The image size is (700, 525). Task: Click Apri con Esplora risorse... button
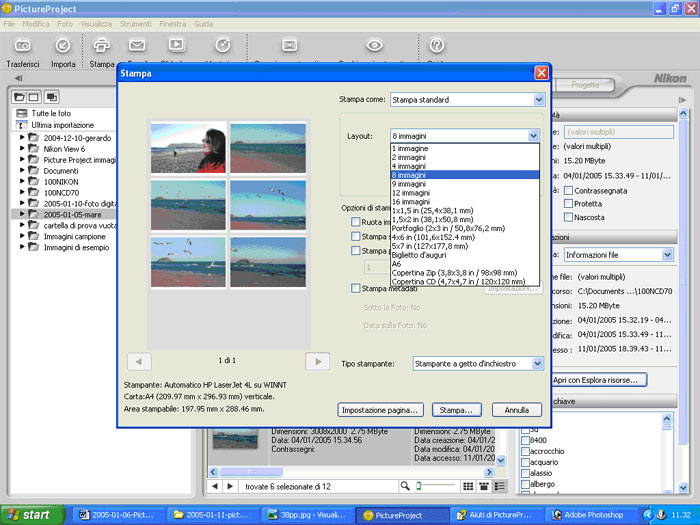pyautogui.click(x=599, y=380)
